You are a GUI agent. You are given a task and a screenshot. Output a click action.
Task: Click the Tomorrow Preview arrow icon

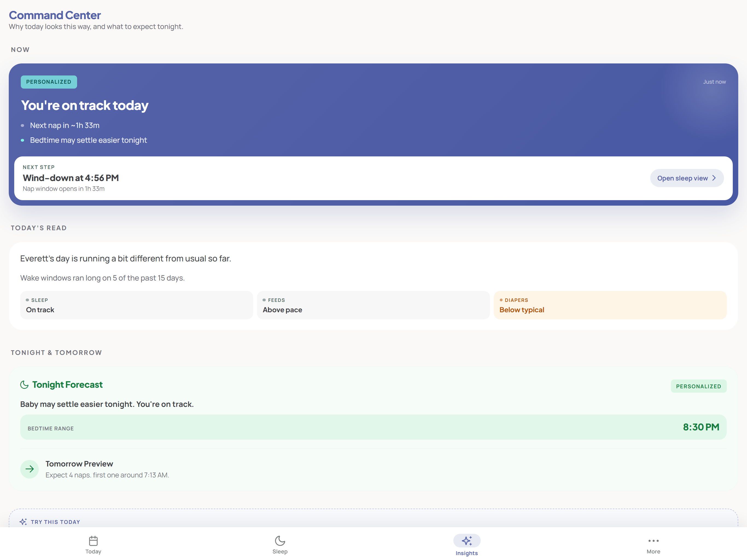tap(30, 469)
